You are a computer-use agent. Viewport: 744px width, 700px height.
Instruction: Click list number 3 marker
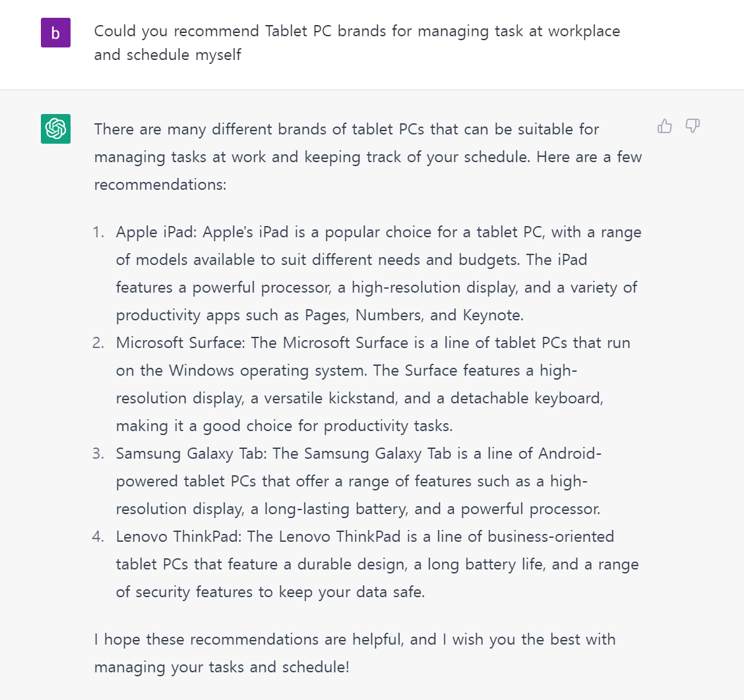[98, 453]
